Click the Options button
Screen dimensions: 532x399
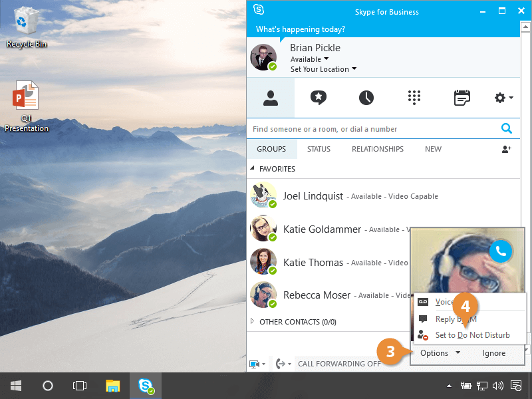coord(440,353)
